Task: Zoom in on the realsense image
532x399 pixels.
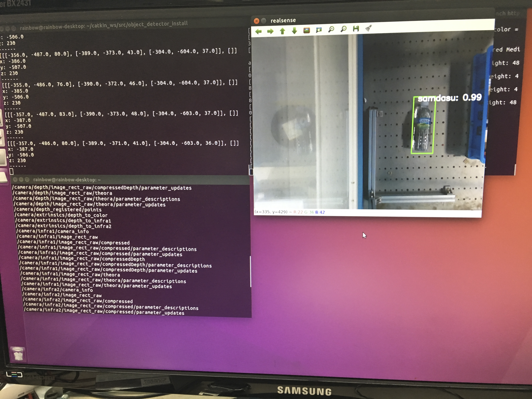Action: click(x=331, y=30)
